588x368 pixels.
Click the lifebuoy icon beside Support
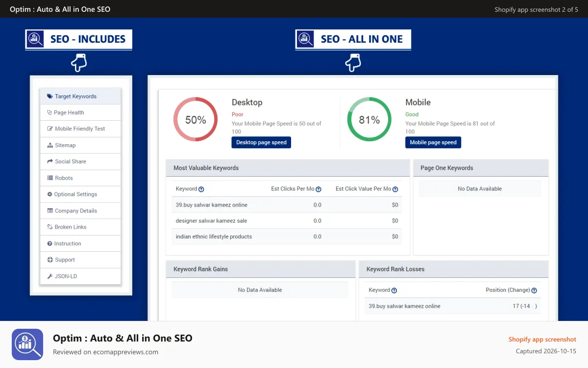pos(50,260)
